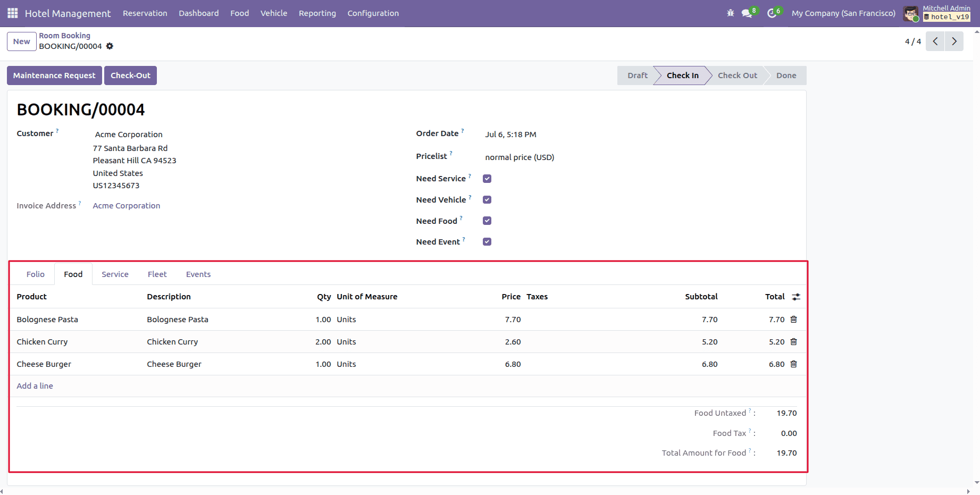980x495 pixels.
Task: Select the Check In status stage
Action: click(683, 75)
